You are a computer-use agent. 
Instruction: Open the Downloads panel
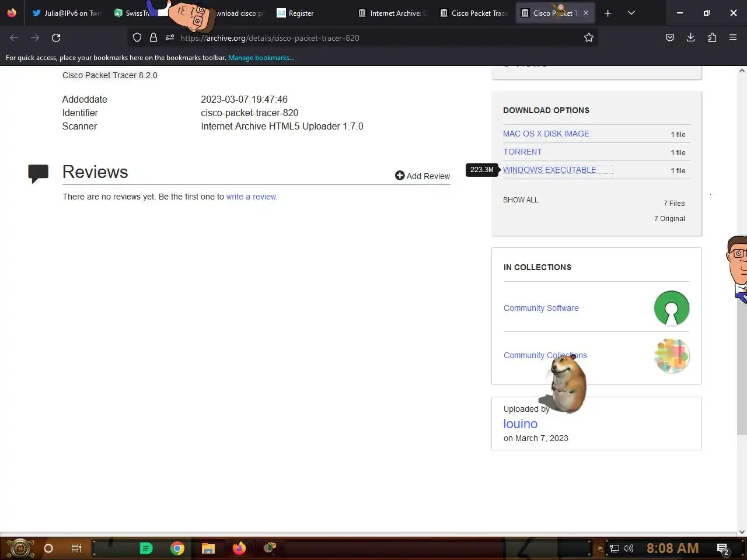point(691,38)
